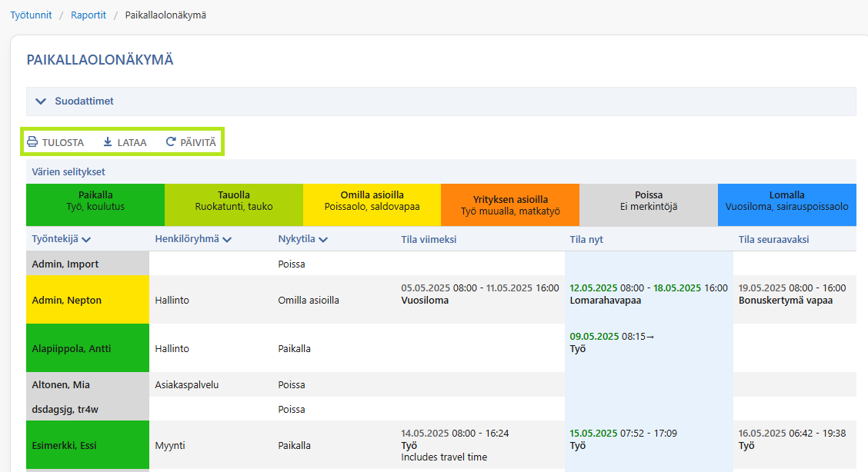Image resolution: width=868 pixels, height=472 pixels.
Task: Click the 14.05.2025 08:00 - 16:24 entry
Action: pos(455,434)
